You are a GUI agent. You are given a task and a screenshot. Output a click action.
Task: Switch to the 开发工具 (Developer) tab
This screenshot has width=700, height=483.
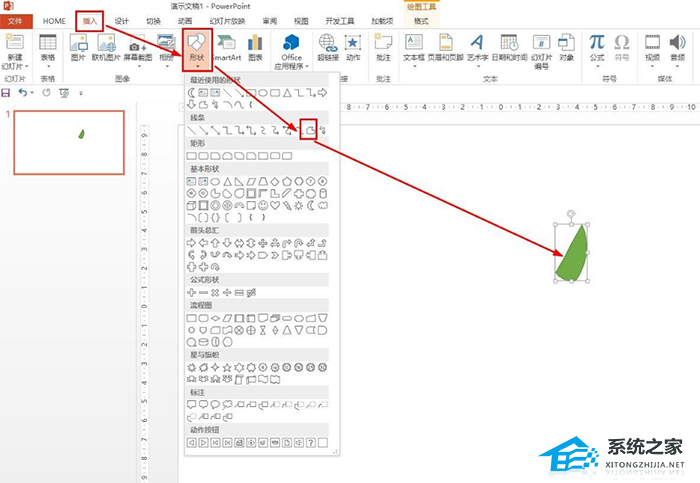click(x=340, y=21)
